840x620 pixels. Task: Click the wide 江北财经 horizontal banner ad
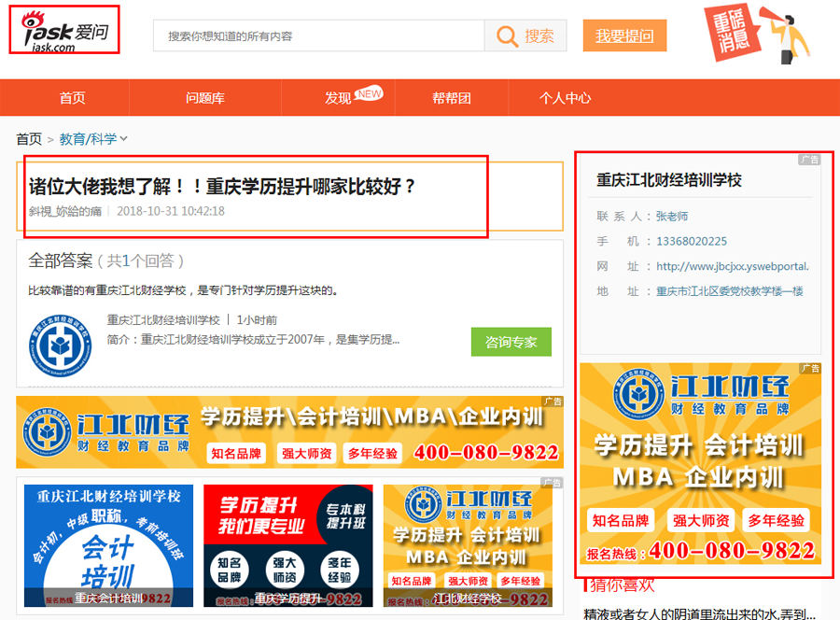[290, 432]
